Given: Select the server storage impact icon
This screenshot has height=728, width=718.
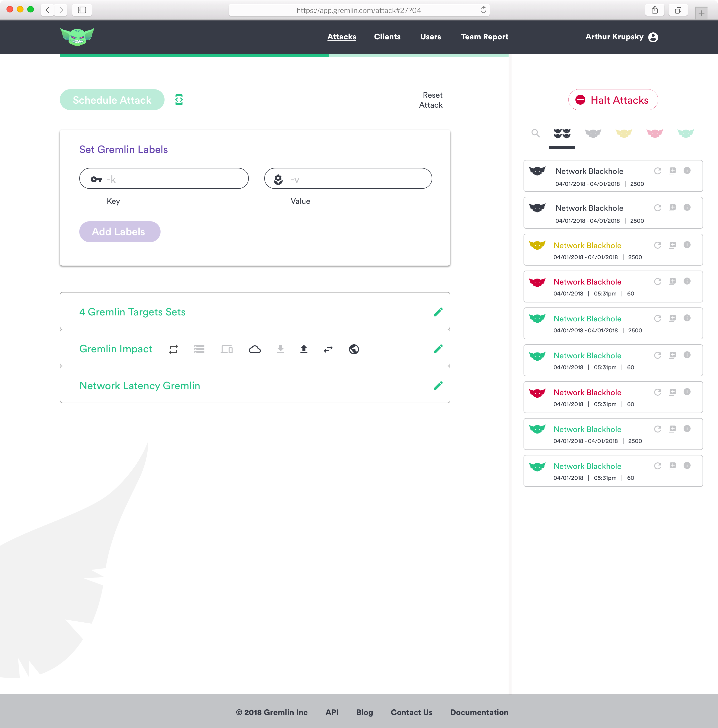Looking at the screenshot, I should [x=199, y=349].
